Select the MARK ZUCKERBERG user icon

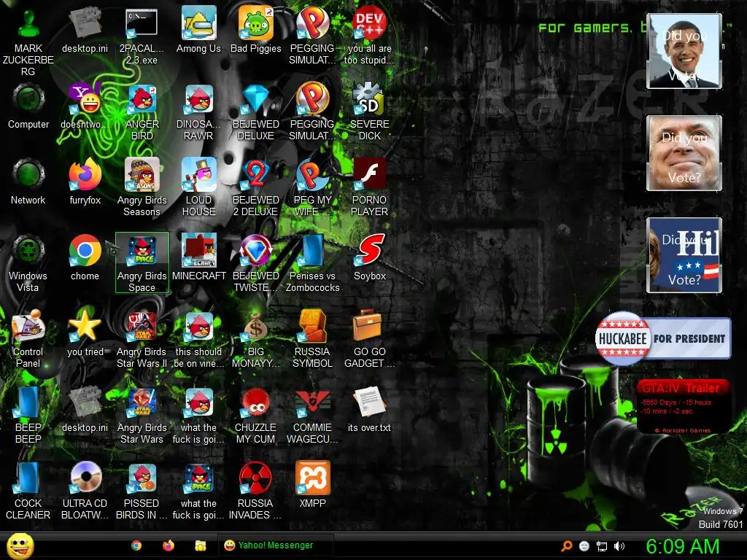28,41
